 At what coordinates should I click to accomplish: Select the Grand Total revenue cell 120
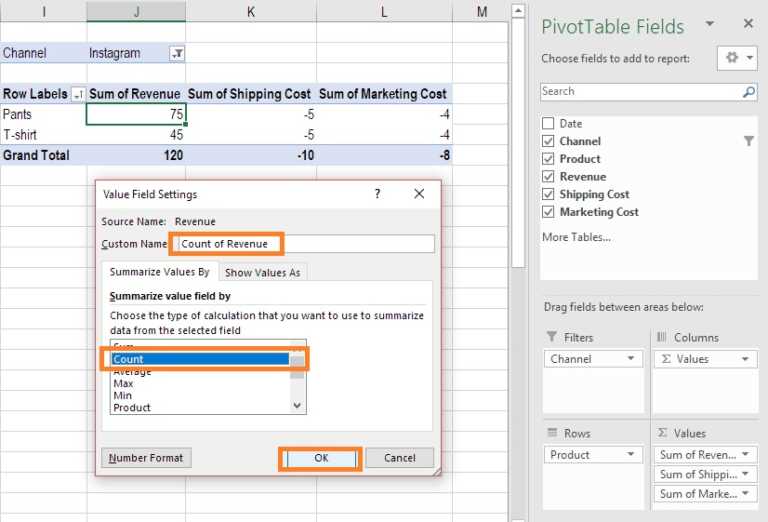[136, 155]
